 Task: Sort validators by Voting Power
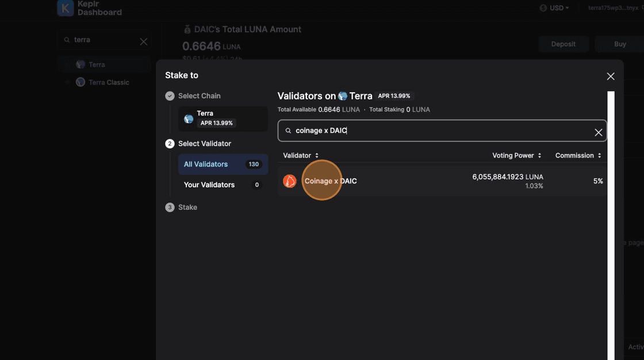(516, 156)
